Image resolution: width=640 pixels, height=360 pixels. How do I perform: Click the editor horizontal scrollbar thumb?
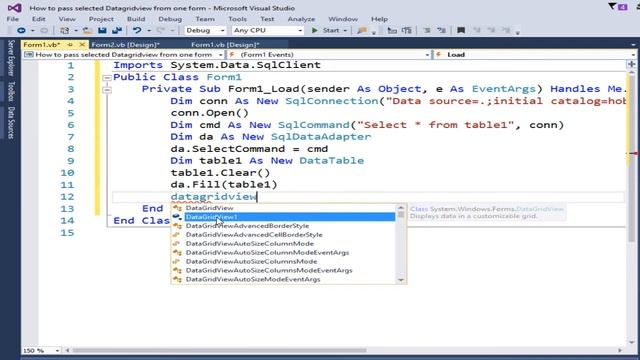coord(219,350)
